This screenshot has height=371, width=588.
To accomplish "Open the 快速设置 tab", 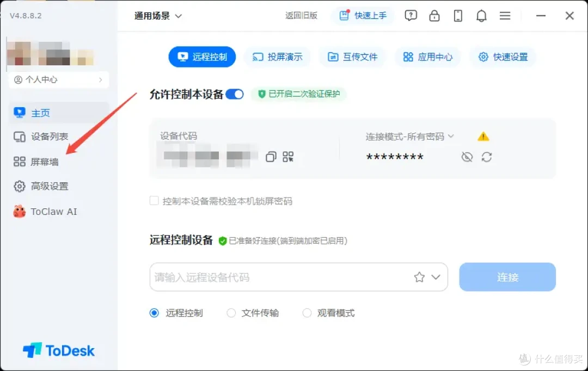I will pos(503,57).
